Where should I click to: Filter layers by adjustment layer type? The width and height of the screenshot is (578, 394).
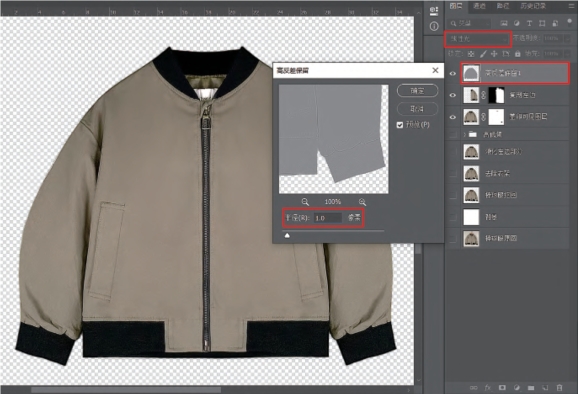(516, 23)
